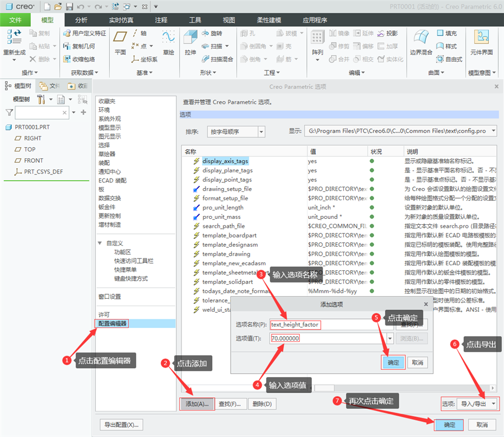This screenshot has height=437, width=504.
Task: Switch to the Tools (工具) ribbon tab
Action: 195,20
